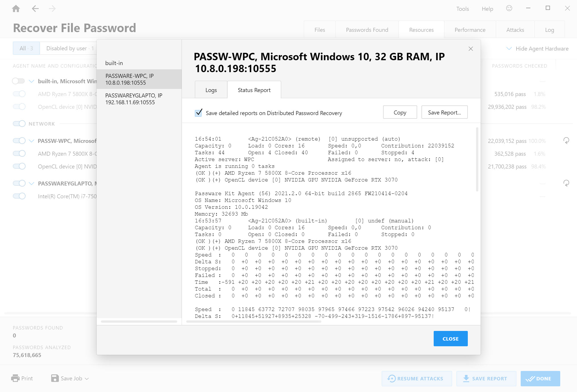Click the Print icon at the bottom

tap(15, 378)
